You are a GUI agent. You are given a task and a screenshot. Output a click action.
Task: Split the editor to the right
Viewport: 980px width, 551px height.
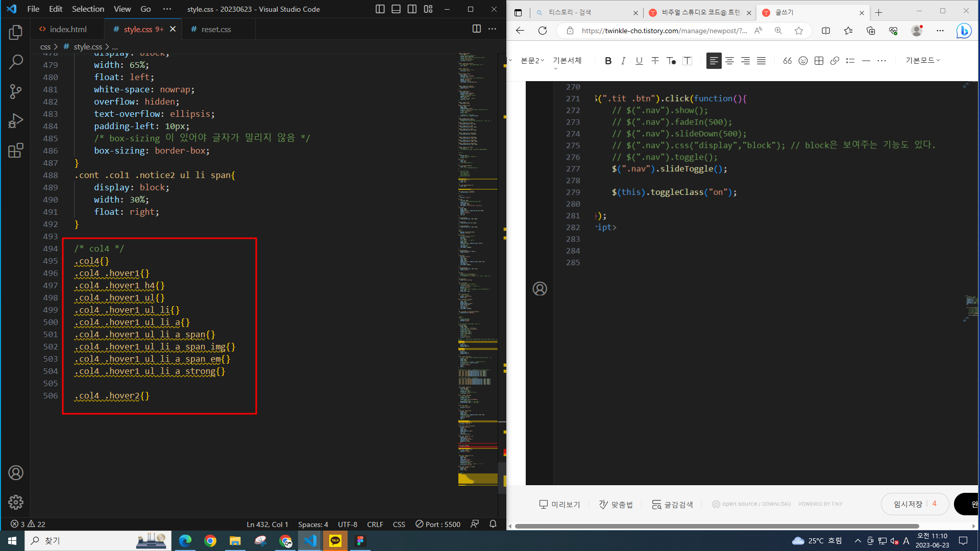pos(476,29)
